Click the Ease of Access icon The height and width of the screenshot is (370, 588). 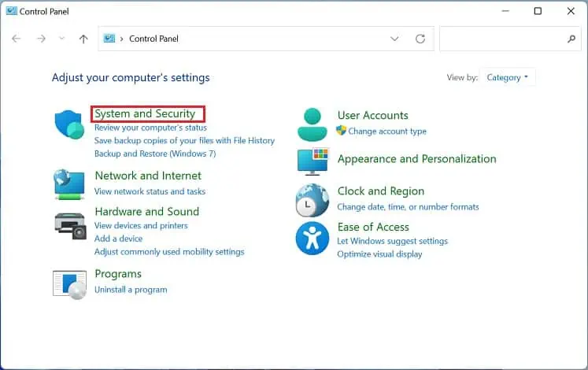(312, 239)
